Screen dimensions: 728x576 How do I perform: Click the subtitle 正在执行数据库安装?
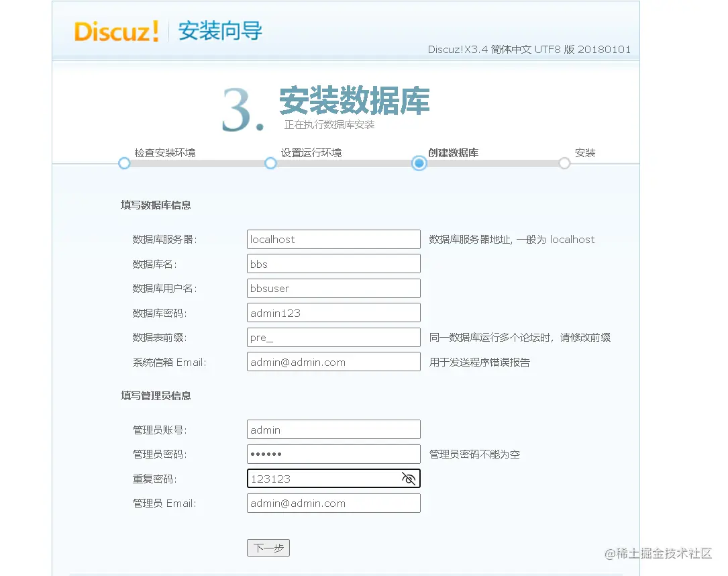click(329, 124)
